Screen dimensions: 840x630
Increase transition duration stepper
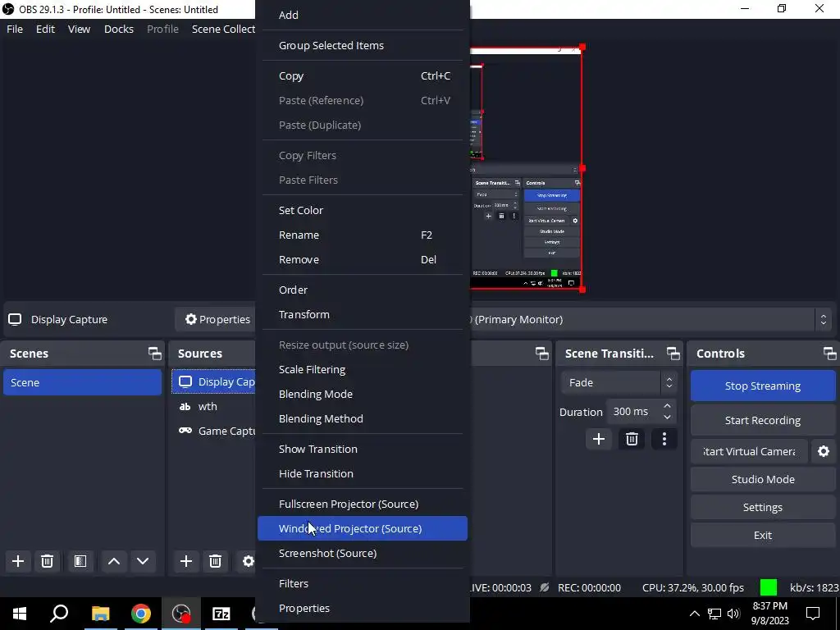[667, 406]
